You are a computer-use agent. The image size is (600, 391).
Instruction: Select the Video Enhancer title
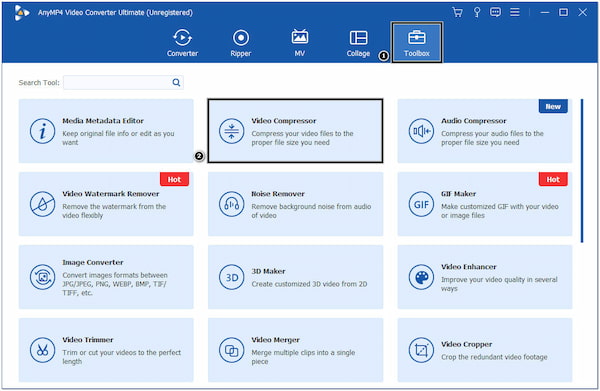[468, 267]
